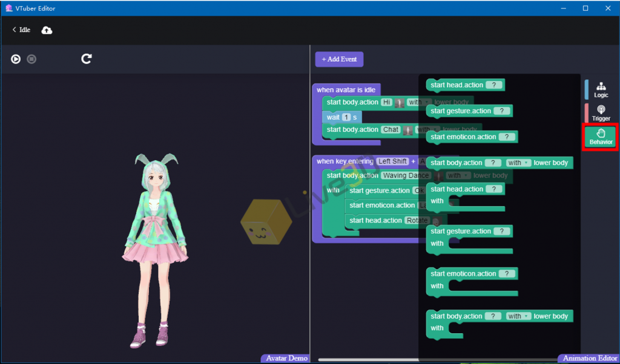The width and height of the screenshot is (620, 364).
Task: Select the 'when key.entering' event block
Action: 345,161
